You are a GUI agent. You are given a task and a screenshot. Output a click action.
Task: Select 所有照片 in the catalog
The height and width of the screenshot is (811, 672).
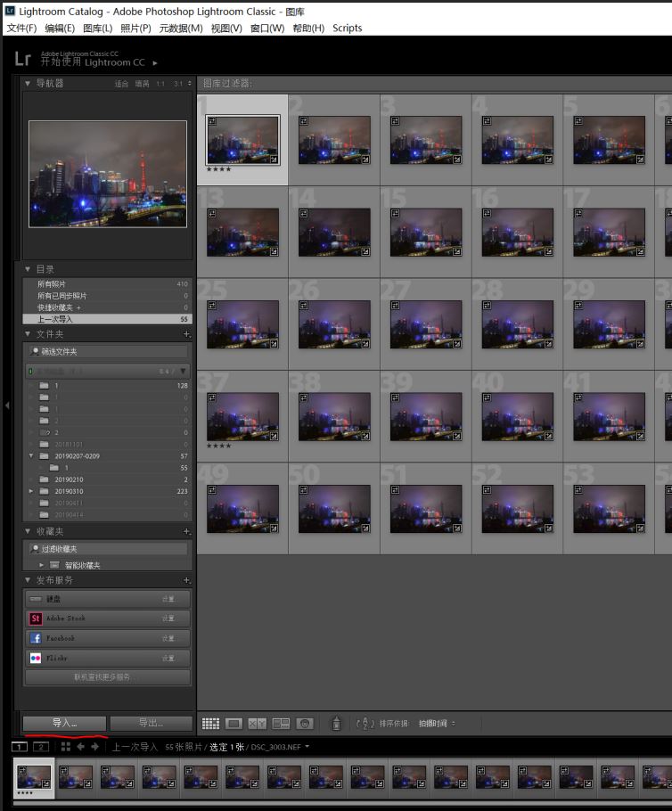click(52, 283)
